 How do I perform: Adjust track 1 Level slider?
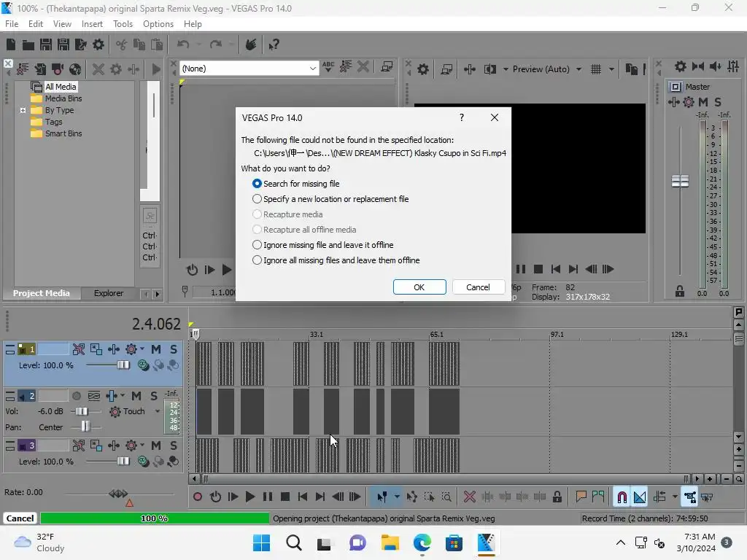click(x=123, y=365)
